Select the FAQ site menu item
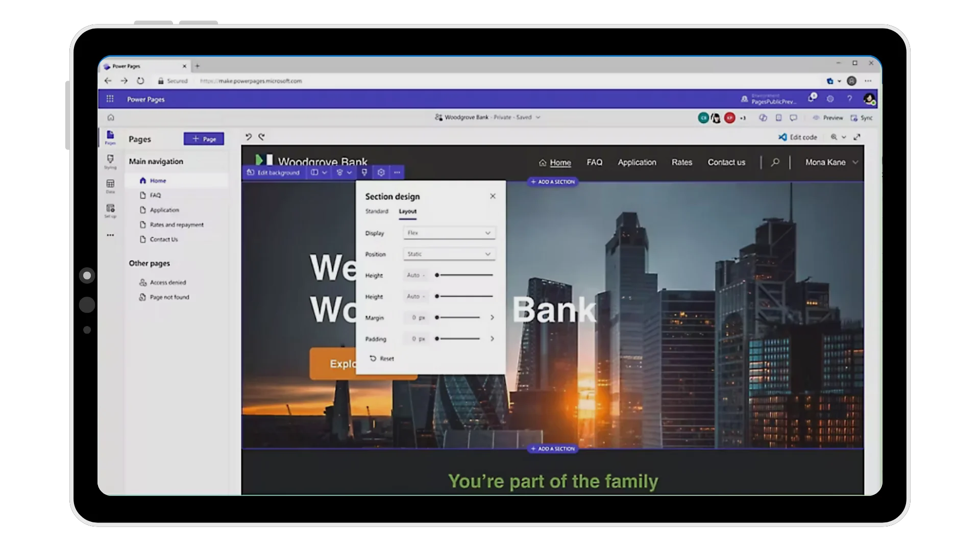 pyautogui.click(x=594, y=162)
